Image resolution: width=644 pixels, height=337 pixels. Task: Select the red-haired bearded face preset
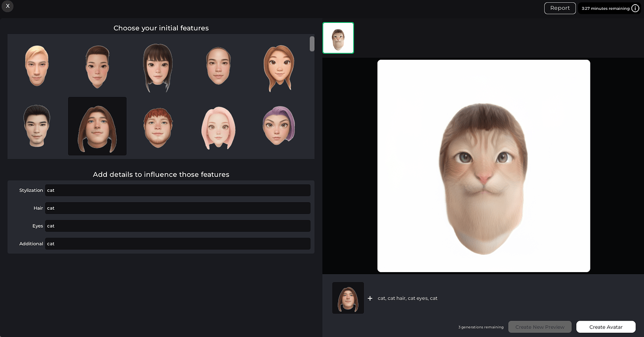[x=158, y=126]
